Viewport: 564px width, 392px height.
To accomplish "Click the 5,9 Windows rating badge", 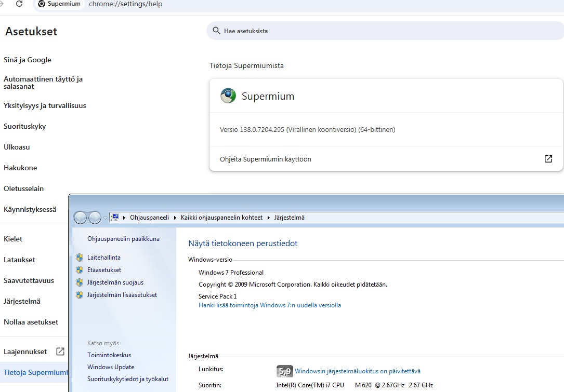I will pos(284,371).
